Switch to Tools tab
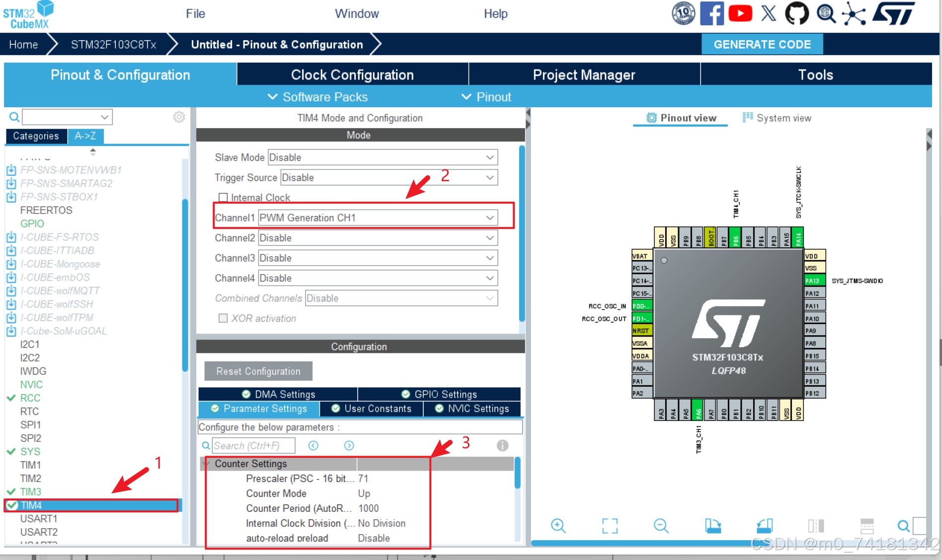The image size is (942, 560). [816, 74]
